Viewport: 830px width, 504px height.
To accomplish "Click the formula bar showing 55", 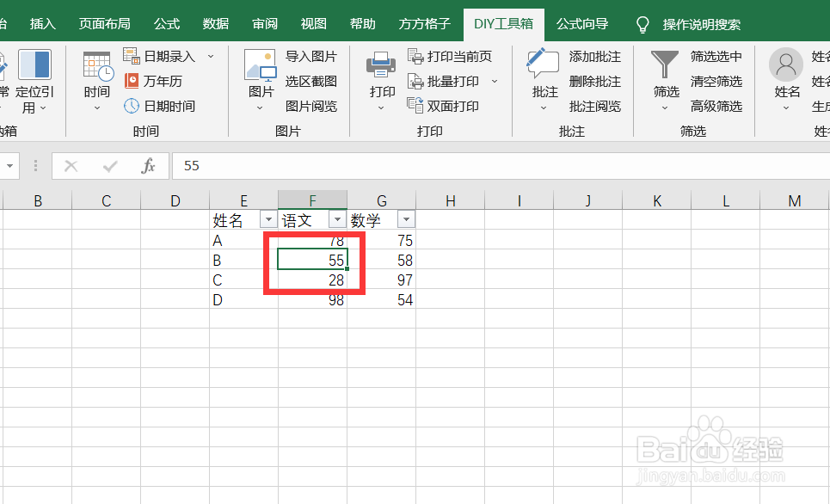I will pyautogui.click(x=501, y=166).
